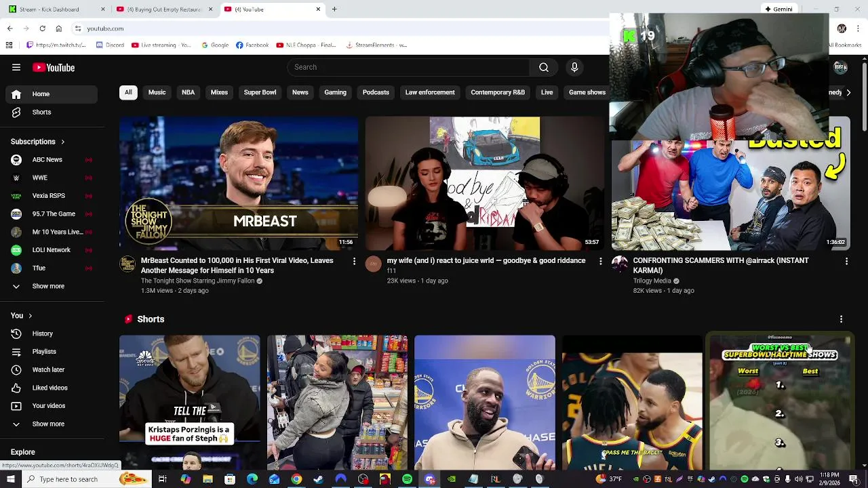The image size is (868, 488).
Task: Click the Windows Start button
Action: [x=10, y=479]
